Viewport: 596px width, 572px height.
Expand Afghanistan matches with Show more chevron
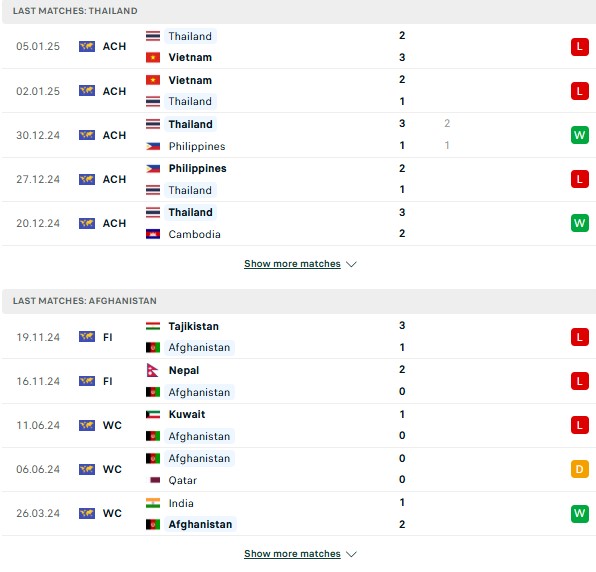[351, 554]
